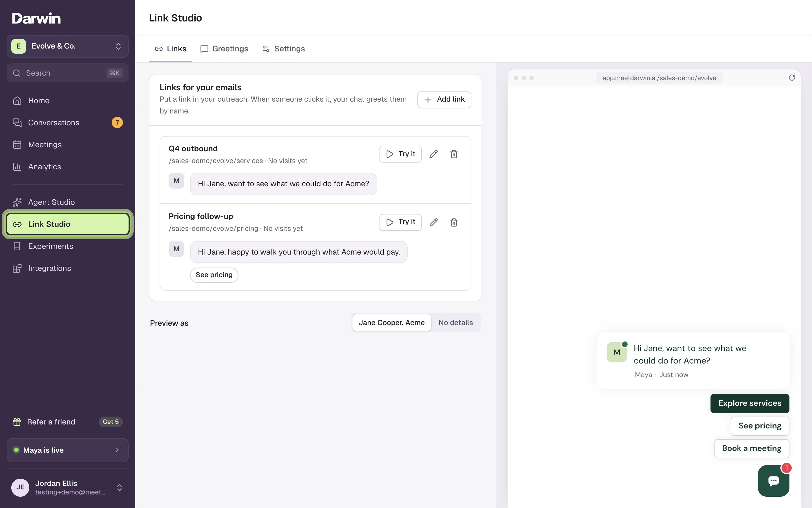Open the chat widget launcher
The height and width of the screenshot is (508, 812).
click(773, 481)
